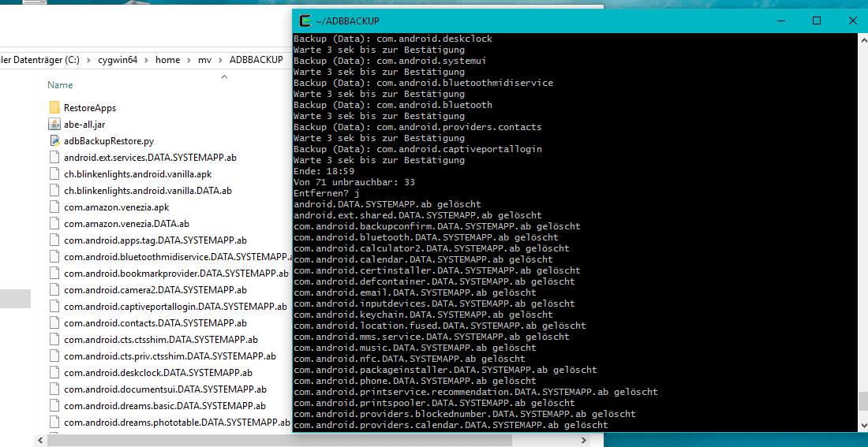Image resolution: width=868 pixels, height=447 pixels.
Task: Select com.android.contacts.DATA.SYSTEMAPP.ab file name
Action: (x=155, y=323)
